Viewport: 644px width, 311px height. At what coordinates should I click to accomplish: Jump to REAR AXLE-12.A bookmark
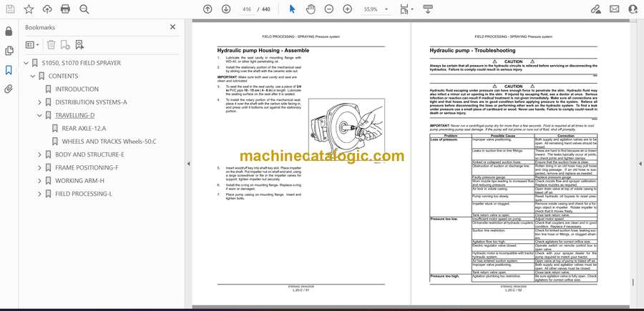coord(84,129)
